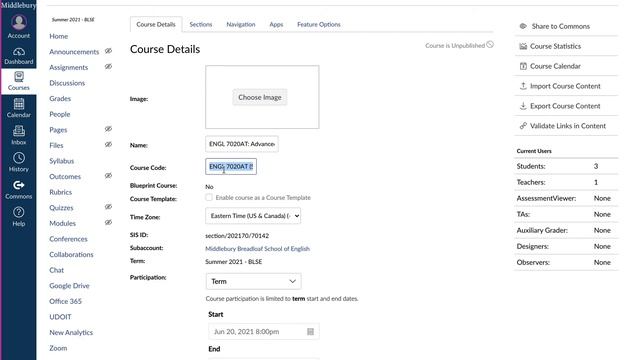Switch to the Apps tab
The height and width of the screenshot is (360, 640).
[x=276, y=24]
